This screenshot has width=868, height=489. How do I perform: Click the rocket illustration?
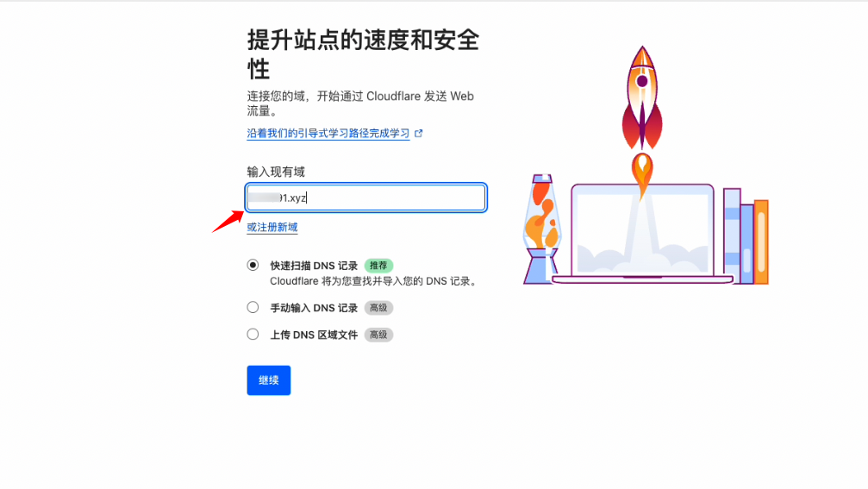click(x=642, y=121)
